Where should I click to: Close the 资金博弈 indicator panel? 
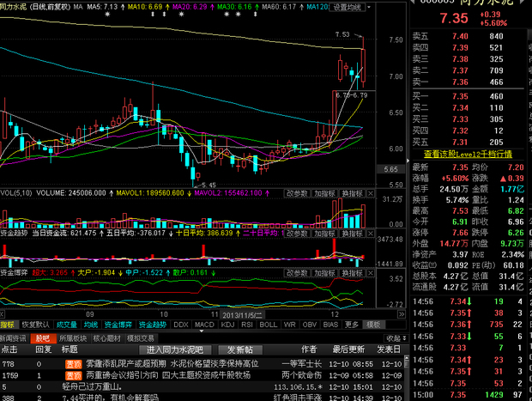pos(371,273)
